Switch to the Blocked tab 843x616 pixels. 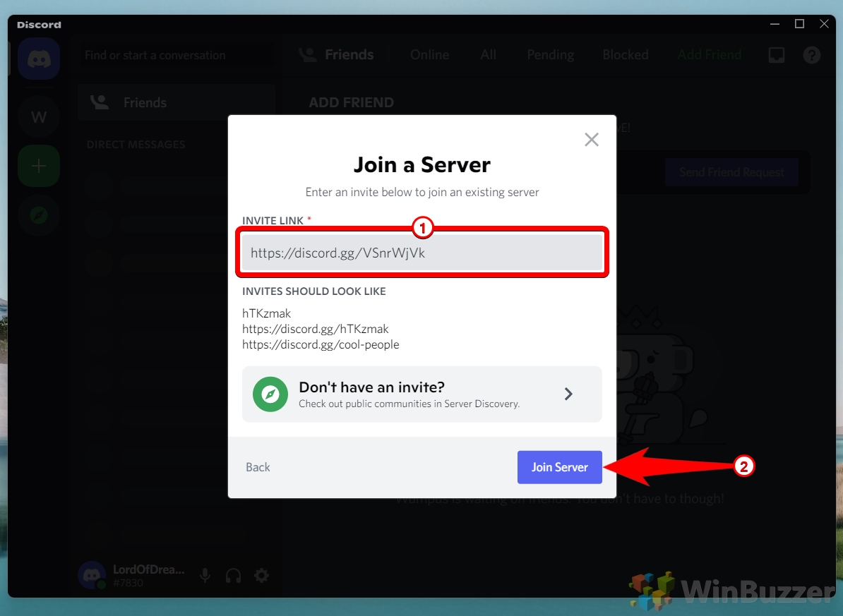coord(626,55)
